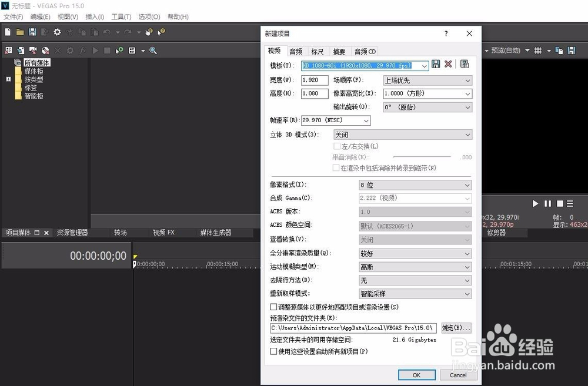Open the 重新取样模式 dropdown

(x=415, y=294)
